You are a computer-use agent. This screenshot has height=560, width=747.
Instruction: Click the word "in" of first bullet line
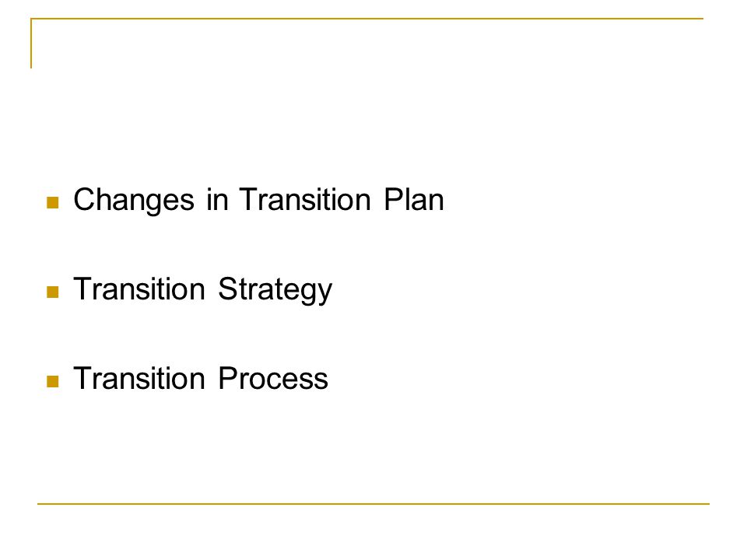[x=217, y=200]
